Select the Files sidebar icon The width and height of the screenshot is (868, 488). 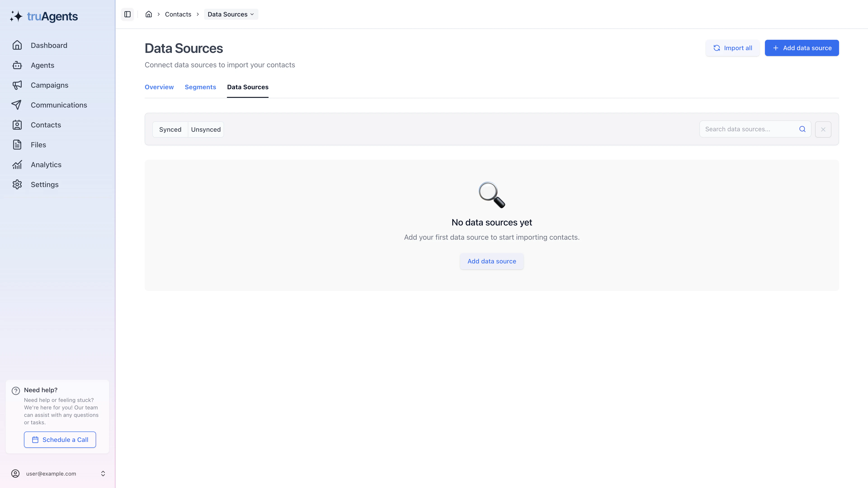[x=17, y=145]
